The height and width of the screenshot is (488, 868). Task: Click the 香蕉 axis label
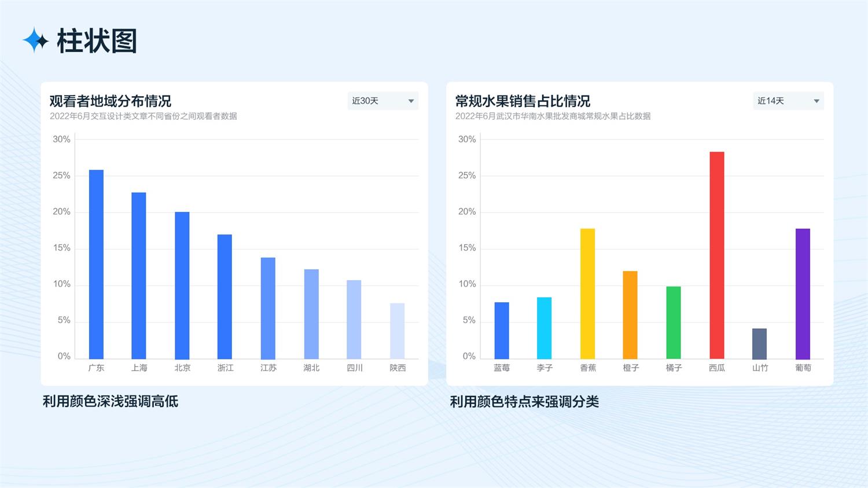tap(588, 368)
